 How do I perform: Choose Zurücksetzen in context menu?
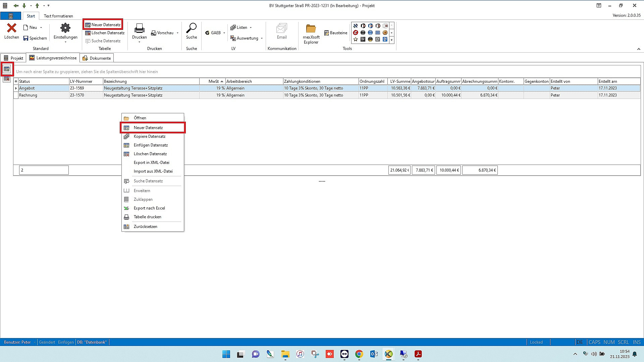(x=153, y=227)
